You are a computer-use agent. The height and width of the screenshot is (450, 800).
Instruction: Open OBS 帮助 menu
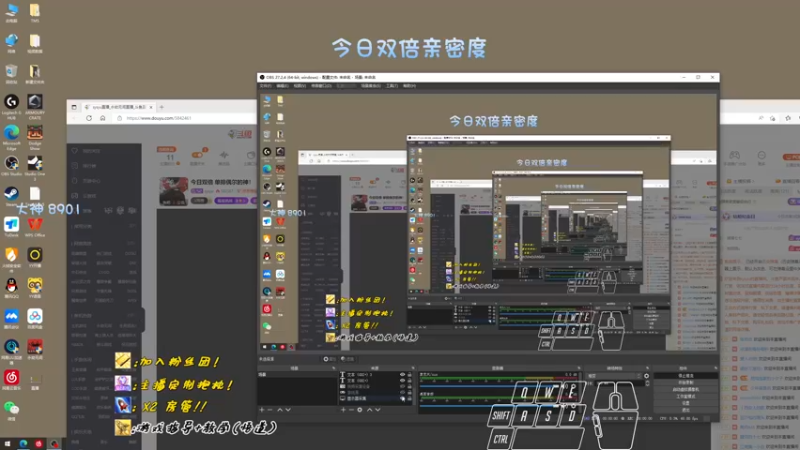(x=409, y=86)
